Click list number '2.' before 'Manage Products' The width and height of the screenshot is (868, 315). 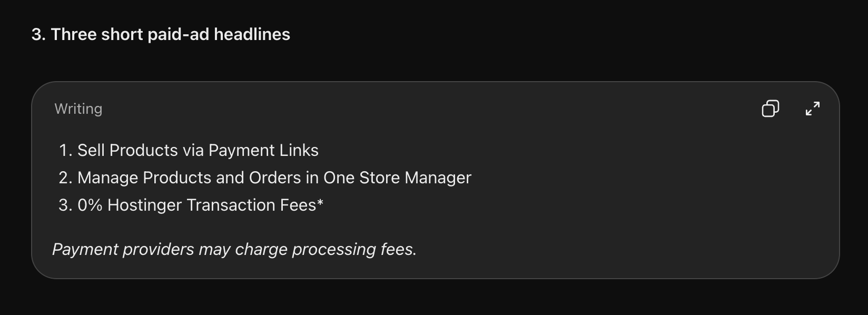(x=65, y=178)
